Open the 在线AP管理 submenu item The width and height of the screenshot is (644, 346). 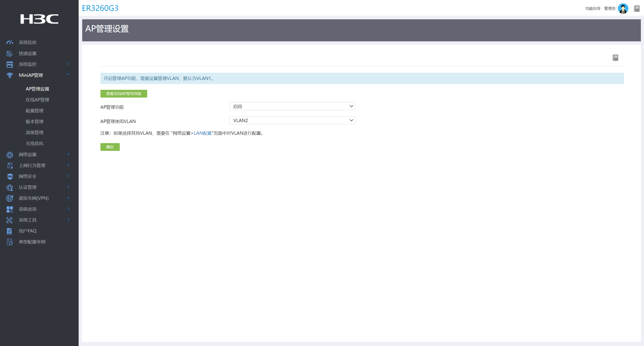point(37,100)
